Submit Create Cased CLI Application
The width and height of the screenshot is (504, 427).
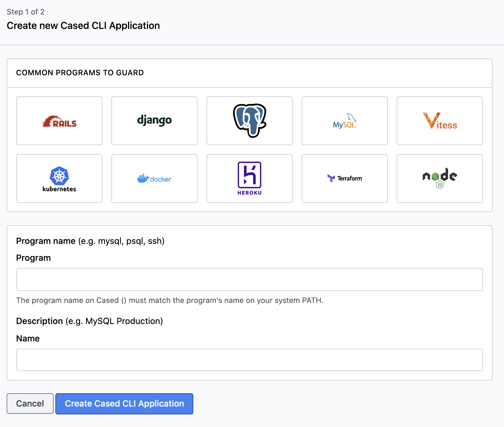coord(124,404)
